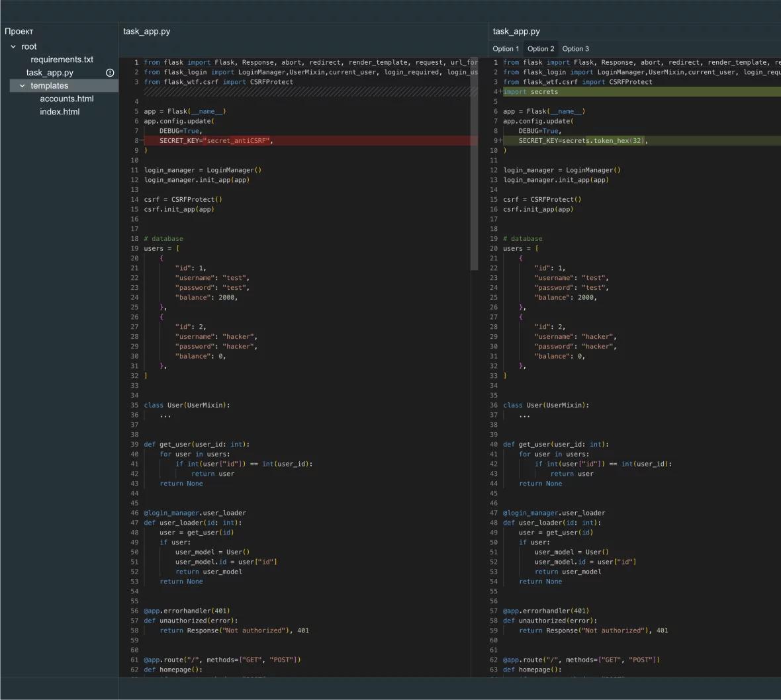Click the warning icon beside task_app.py
This screenshot has height=700, width=781.
click(x=110, y=73)
